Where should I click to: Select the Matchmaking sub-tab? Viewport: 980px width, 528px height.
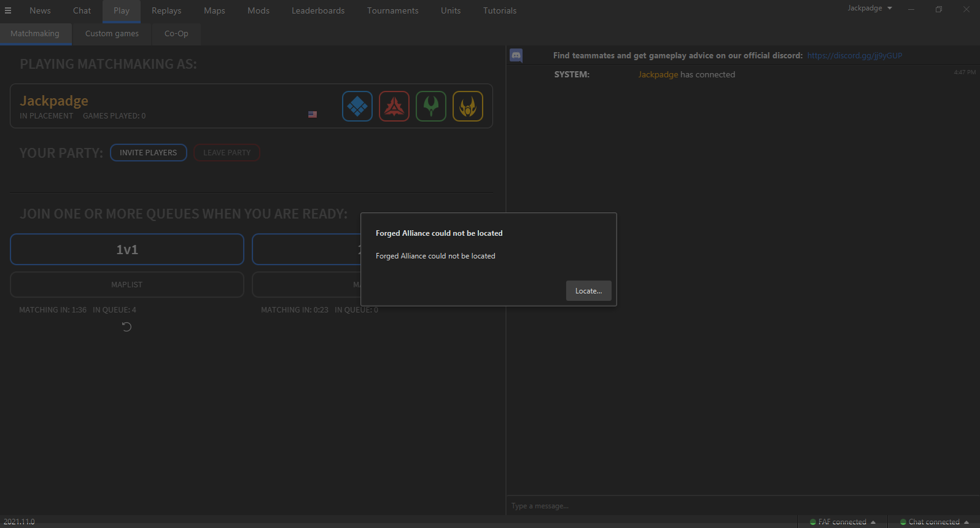[35, 34]
